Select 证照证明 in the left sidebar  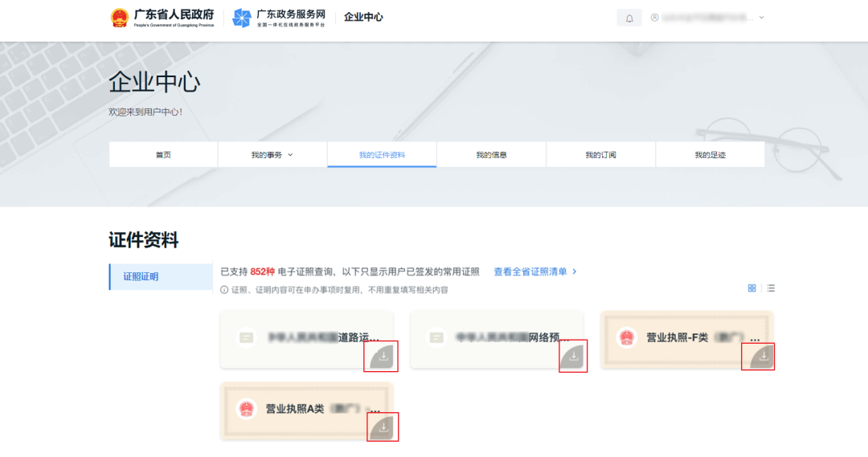click(x=141, y=276)
